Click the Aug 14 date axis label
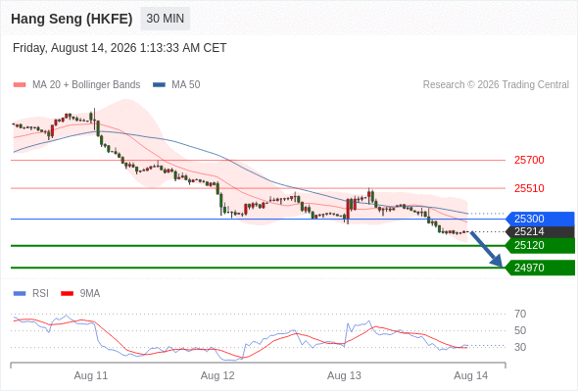 471,375
